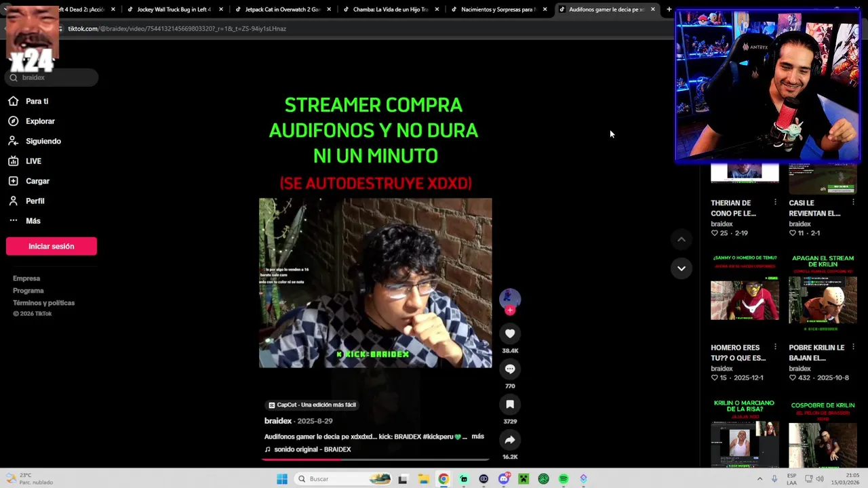Expand the description with más link
868x488 pixels.
click(477, 436)
